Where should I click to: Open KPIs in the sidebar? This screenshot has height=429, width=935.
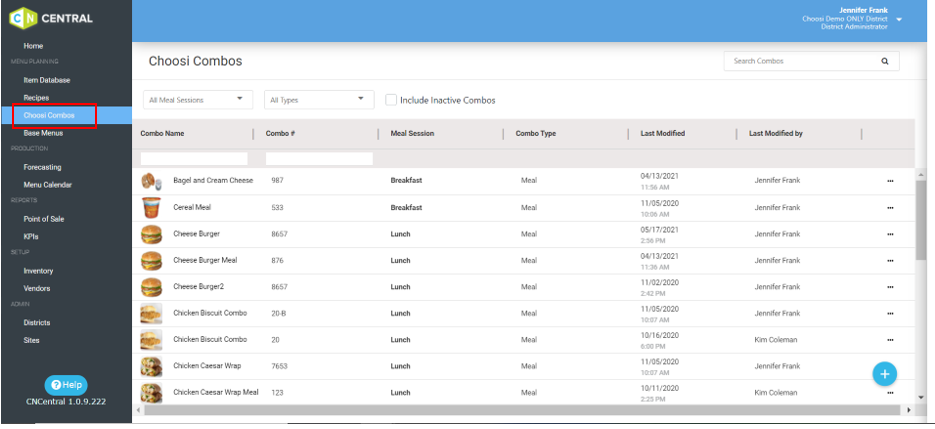[x=31, y=237]
